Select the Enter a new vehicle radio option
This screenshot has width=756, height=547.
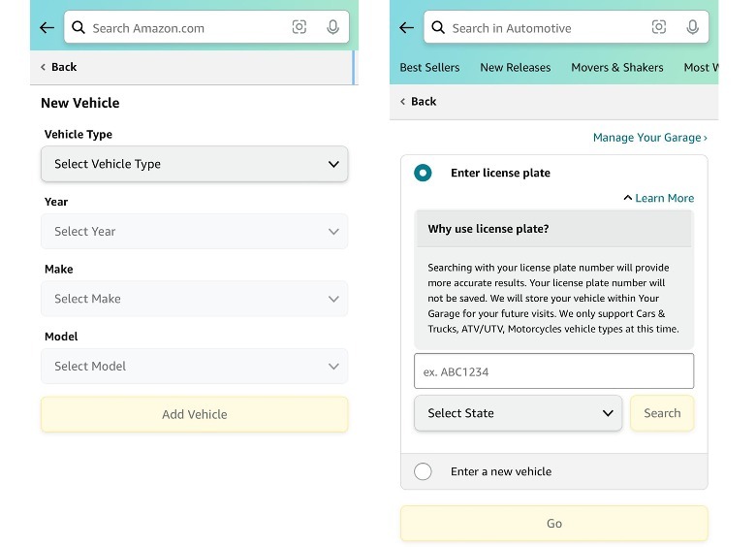(x=423, y=471)
